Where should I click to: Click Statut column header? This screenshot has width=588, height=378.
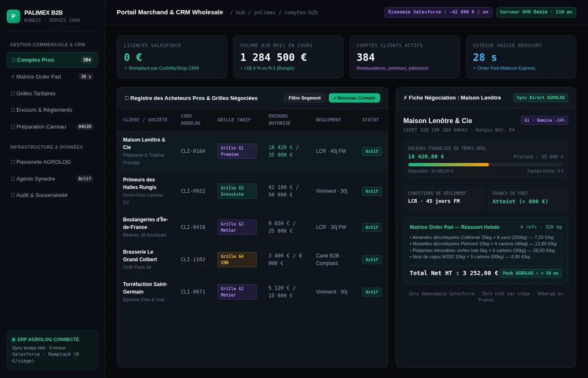click(370, 120)
